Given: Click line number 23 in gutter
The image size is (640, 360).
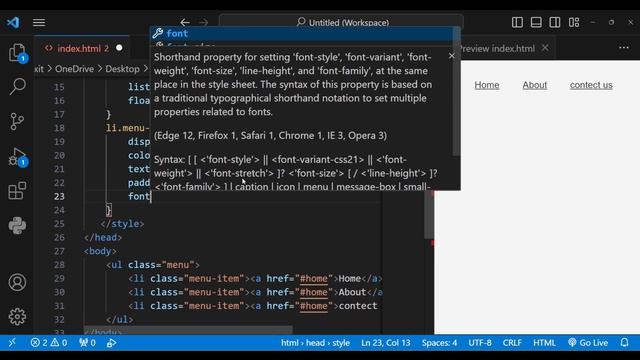Looking at the screenshot, I should pos(59,196).
